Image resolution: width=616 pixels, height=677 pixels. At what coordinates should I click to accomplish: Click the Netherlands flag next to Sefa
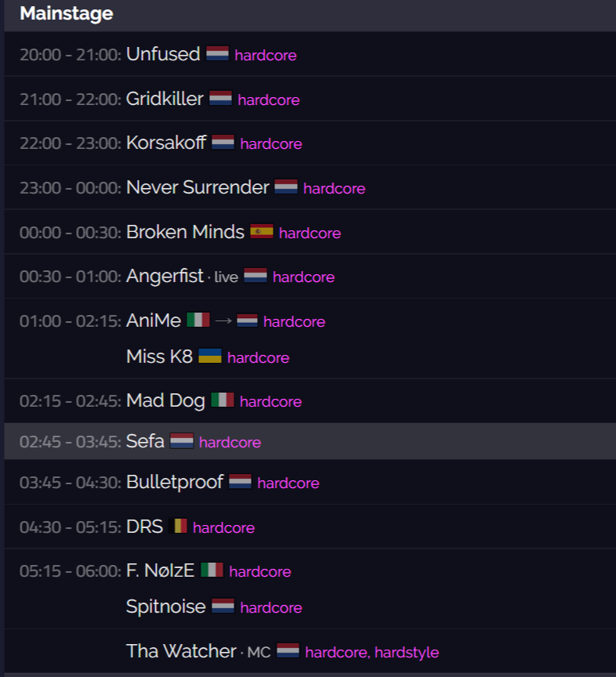coord(182,441)
